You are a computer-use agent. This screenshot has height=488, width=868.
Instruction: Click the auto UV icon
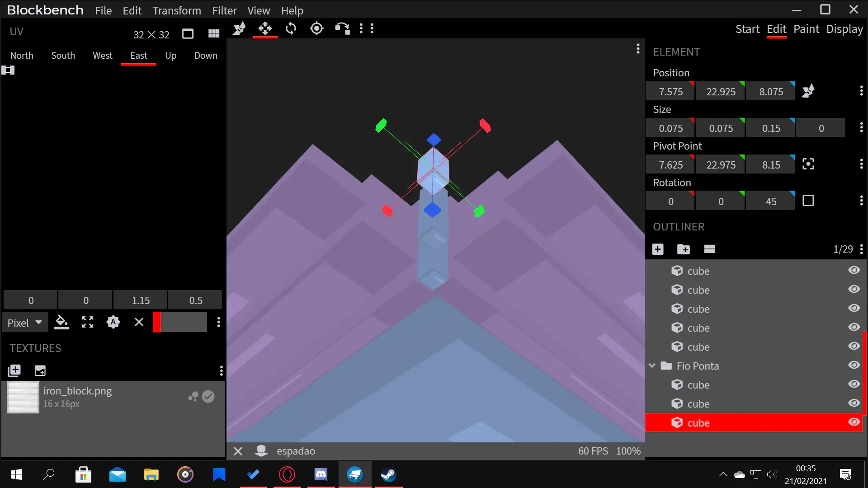click(113, 322)
